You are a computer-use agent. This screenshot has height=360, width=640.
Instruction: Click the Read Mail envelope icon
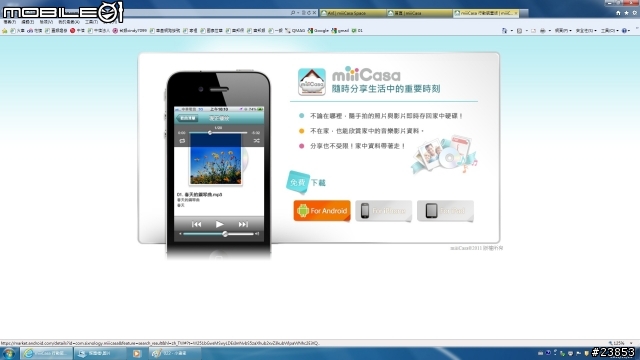[x=533, y=31]
